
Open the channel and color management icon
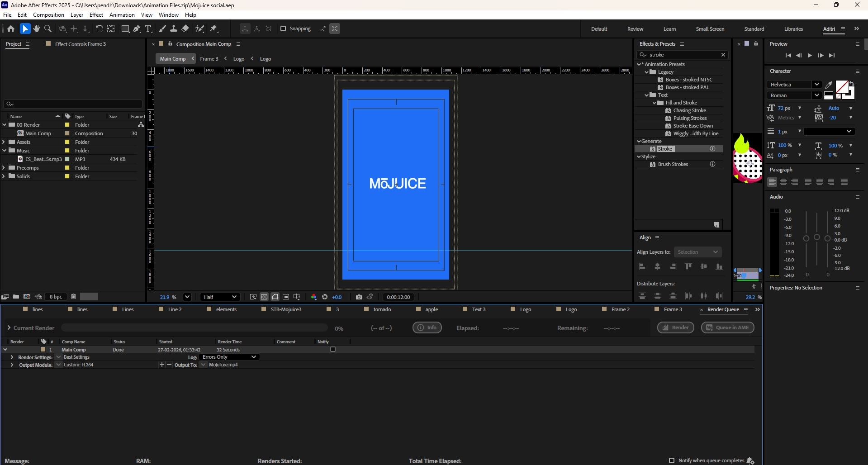tap(314, 297)
